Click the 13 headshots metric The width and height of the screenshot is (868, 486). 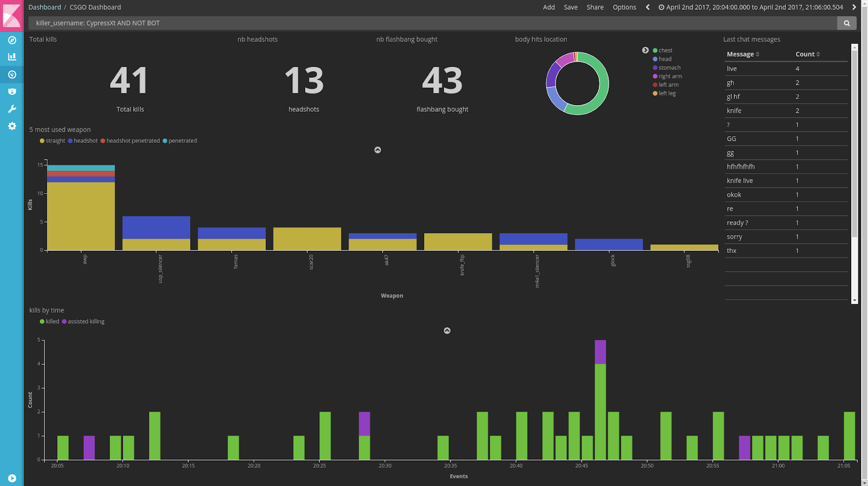[304, 81]
